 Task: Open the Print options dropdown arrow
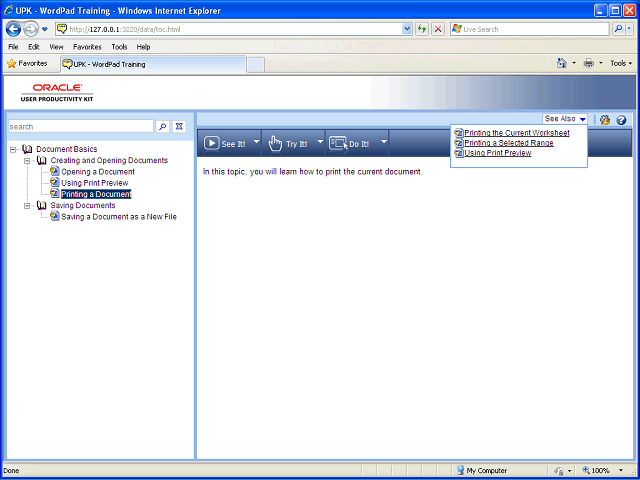coord(600,63)
